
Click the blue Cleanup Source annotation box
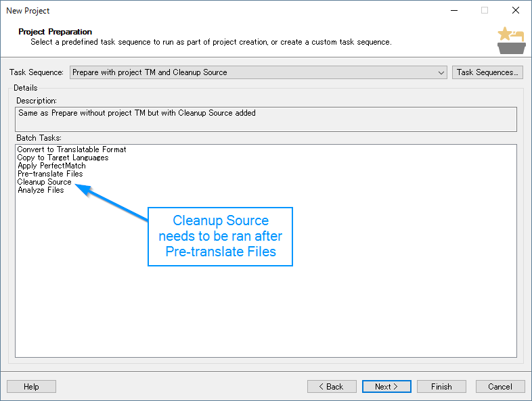[x=220, y=236]
